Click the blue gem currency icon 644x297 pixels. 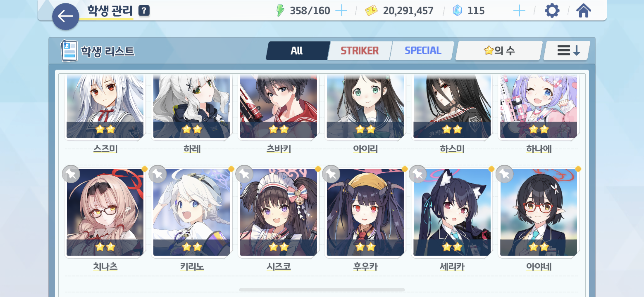457,11
